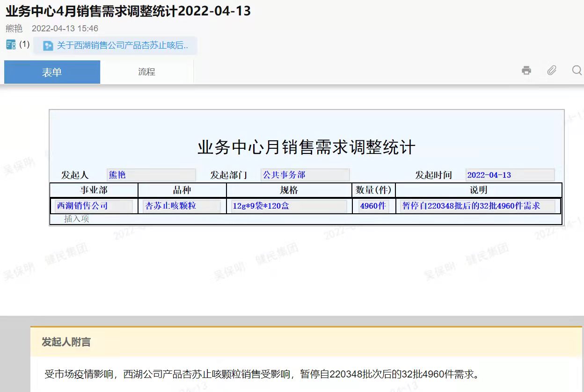Select the 杏苏止咳颗粒 cell
Image resolution: width=584 pixels, height=392 pixels.
182,206
